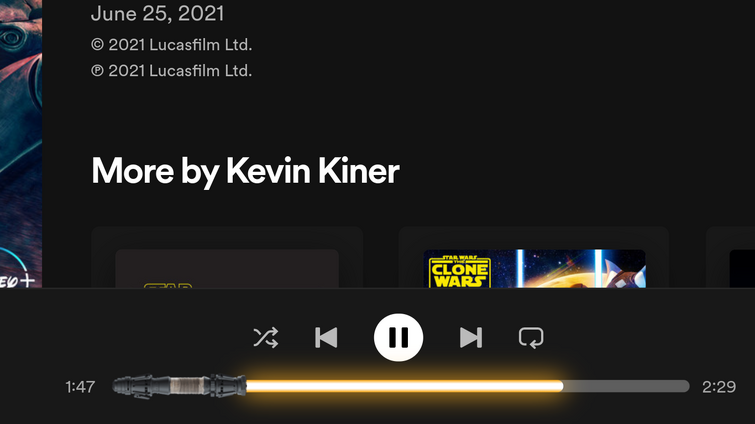Click the lightsaber hilt on the progress bar

[179, 386]
